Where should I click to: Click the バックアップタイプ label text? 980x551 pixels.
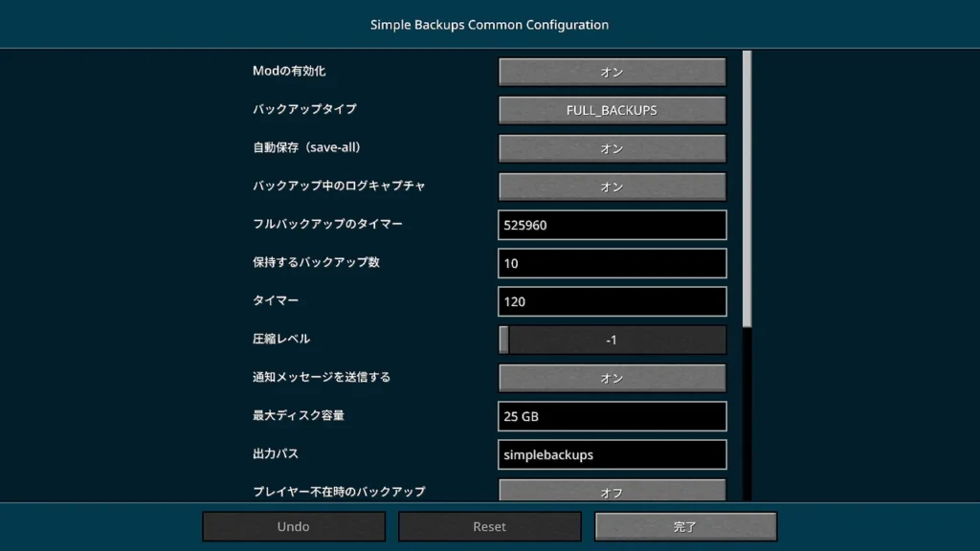coord(304,109)
